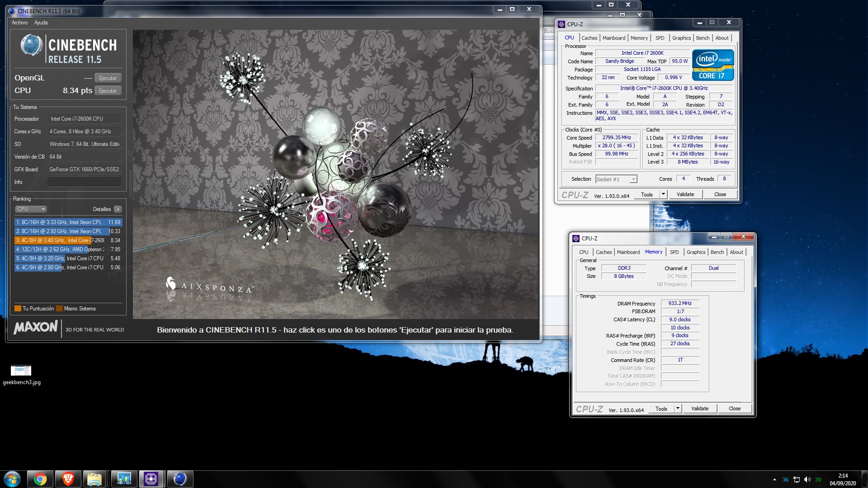Switch to SPD tab in top CPU-Z window
The height and width of the screenshot is (488, 868).
click(x=660, y=38)
